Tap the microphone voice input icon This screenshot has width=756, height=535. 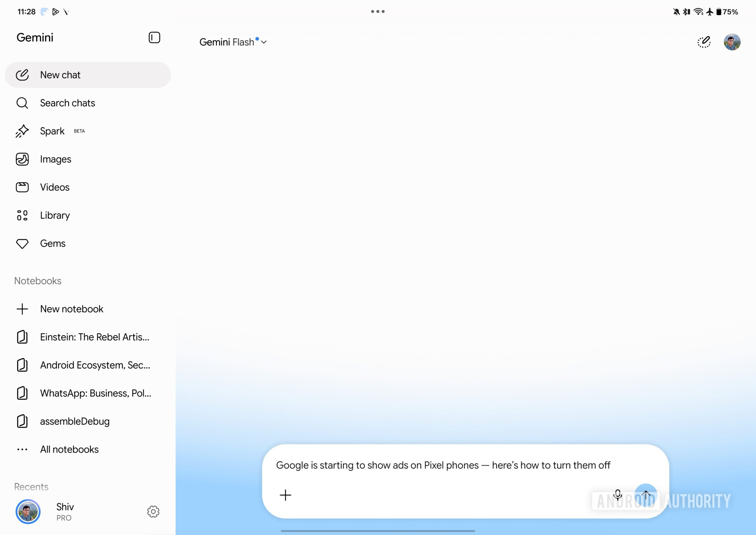click(x=618, y=495)
